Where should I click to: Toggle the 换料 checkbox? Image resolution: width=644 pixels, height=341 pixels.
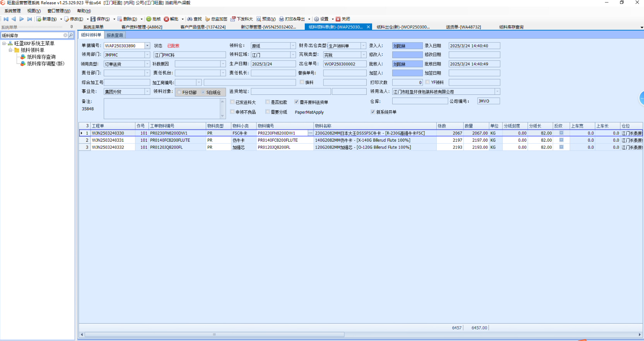(x=302, y=82)
